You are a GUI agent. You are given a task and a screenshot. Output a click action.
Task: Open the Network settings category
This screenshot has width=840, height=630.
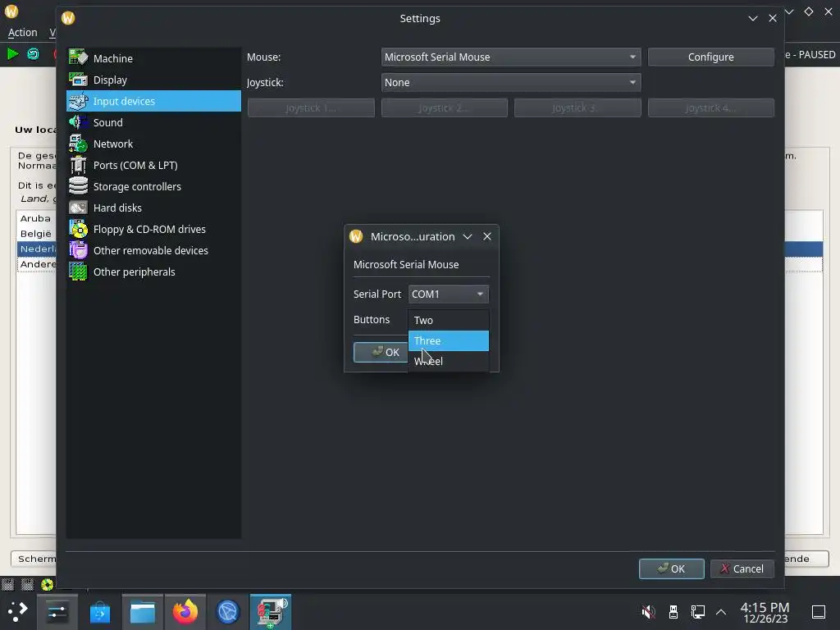[x=153, y=144]
